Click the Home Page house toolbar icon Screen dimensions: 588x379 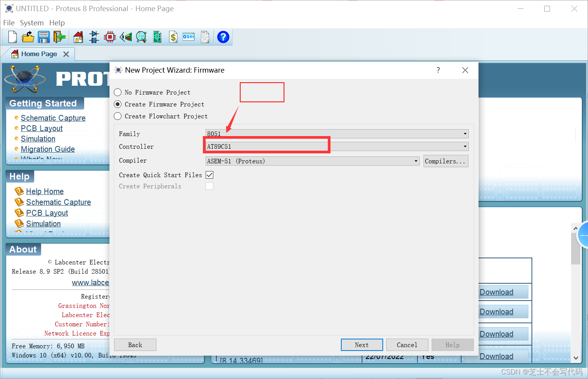pyautogui.click(x=78, y=37)
